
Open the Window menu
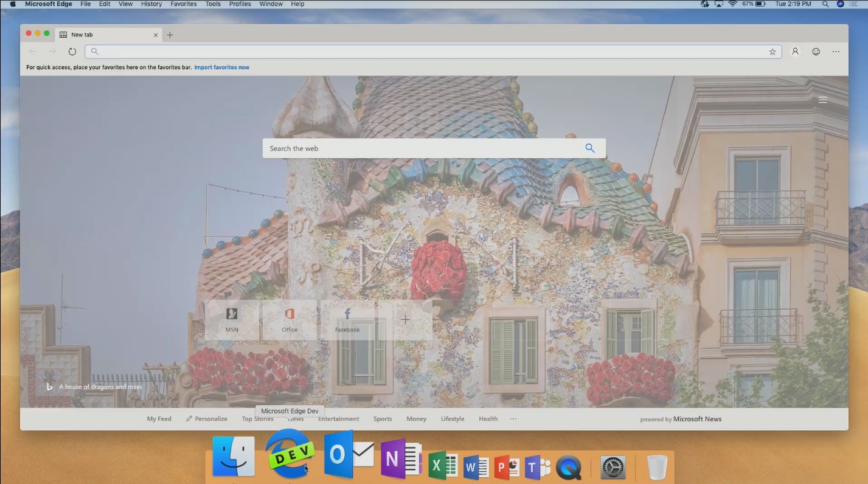[271, 4]
